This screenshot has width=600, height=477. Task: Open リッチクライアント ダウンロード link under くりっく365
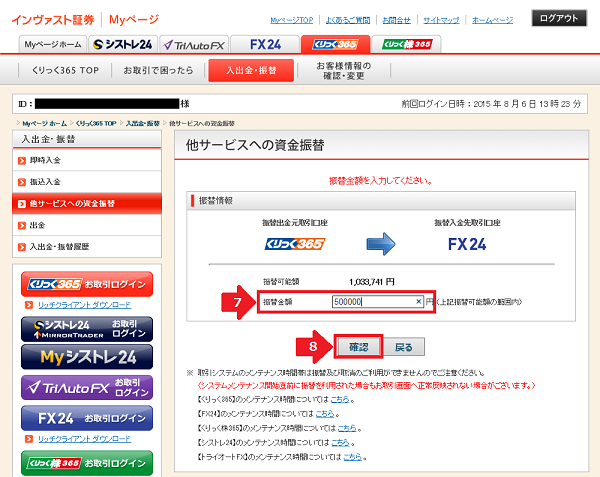pos(85,305)
